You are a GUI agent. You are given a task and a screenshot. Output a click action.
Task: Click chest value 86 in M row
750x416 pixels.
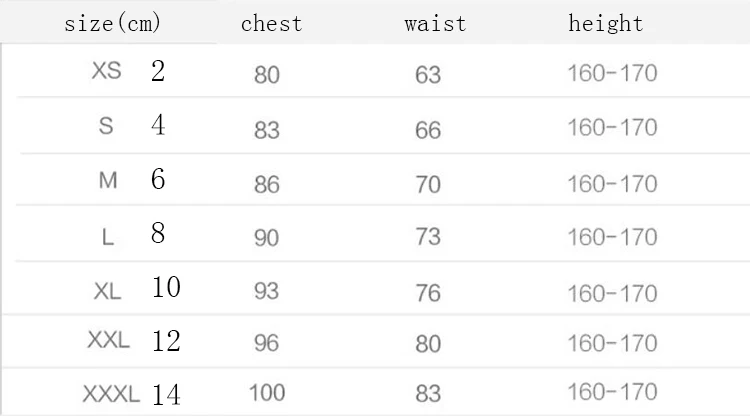(x=267, y=184)
